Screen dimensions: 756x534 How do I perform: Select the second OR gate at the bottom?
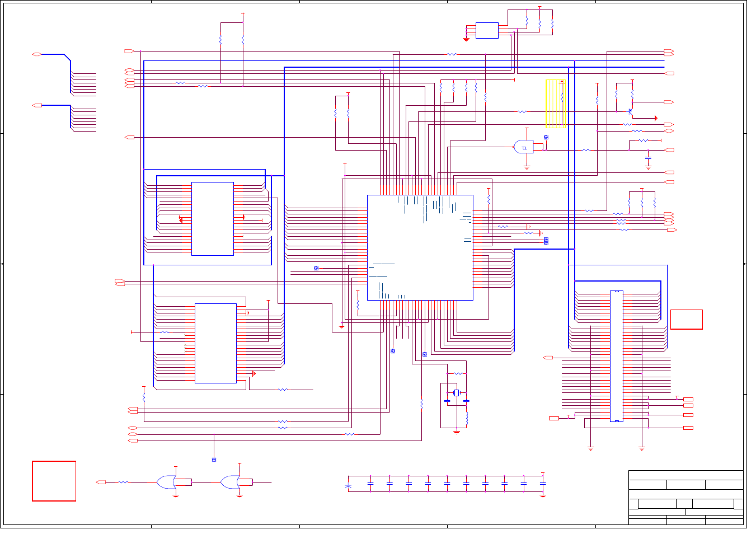[x=230, y=482]
